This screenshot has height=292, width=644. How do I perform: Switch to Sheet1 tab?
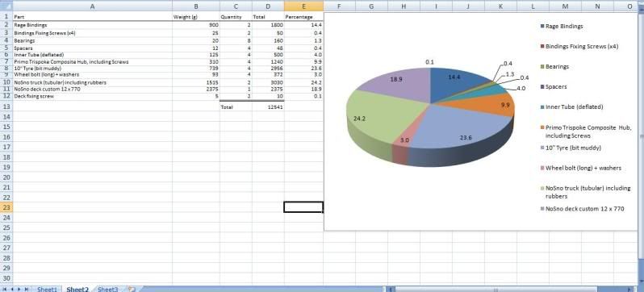click(47, 289)
